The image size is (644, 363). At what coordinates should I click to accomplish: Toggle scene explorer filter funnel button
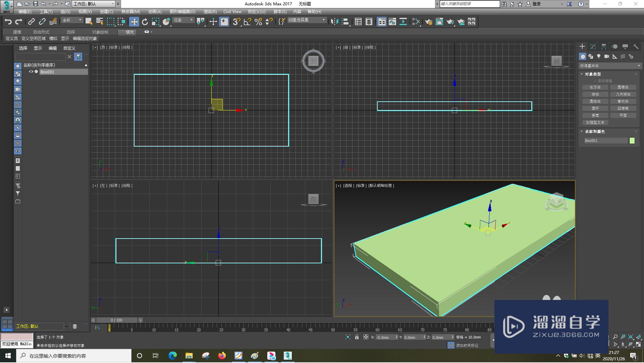click(78, 57)
